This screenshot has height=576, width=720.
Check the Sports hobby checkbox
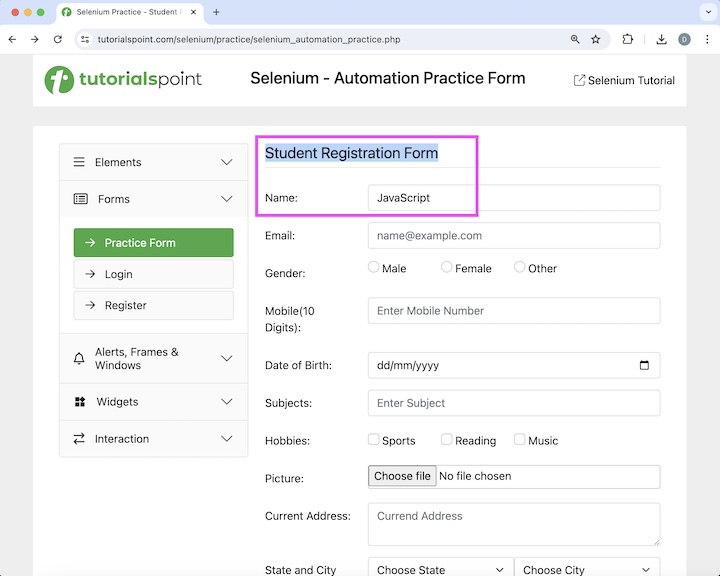tap(374, 439)
